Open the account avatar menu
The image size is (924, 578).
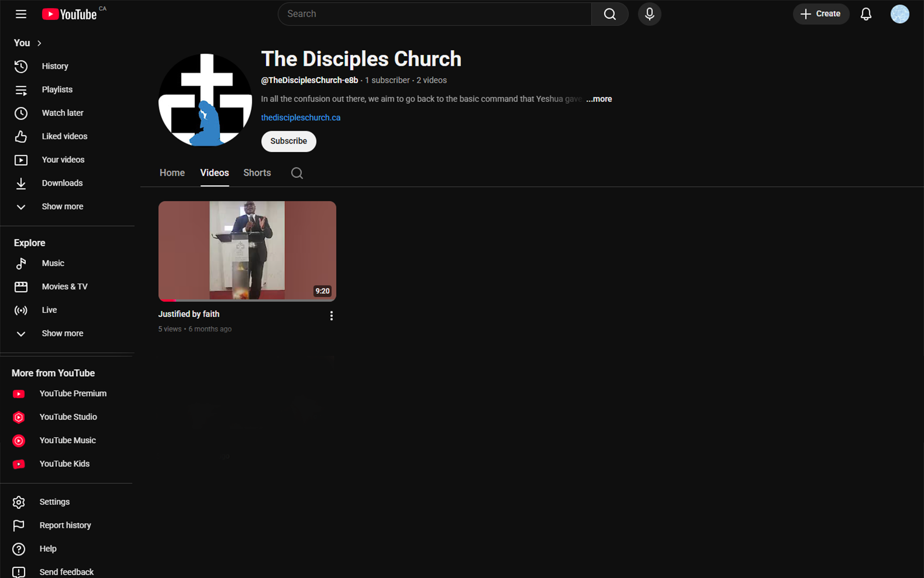click(x=899, y=14)
